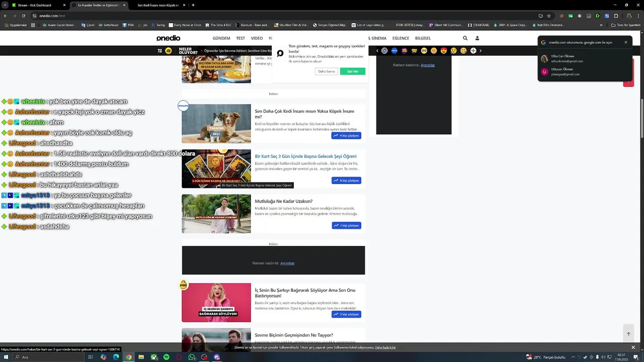Screen dimensions: 644x362
Task: Click the green plus icon in emoji bar
Action: (x=473, y=51)
